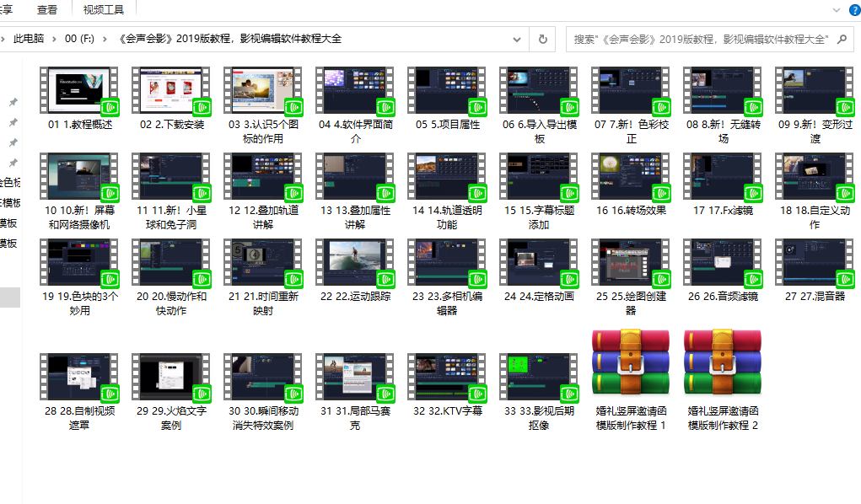
Task: Open the 查看 ribbon tab
Action: coord(47,9)
